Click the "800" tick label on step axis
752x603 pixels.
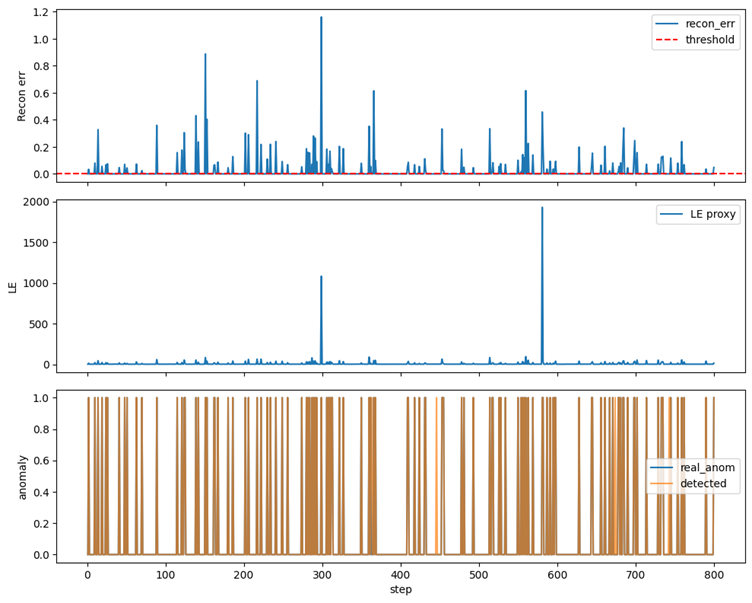point(713,576)
